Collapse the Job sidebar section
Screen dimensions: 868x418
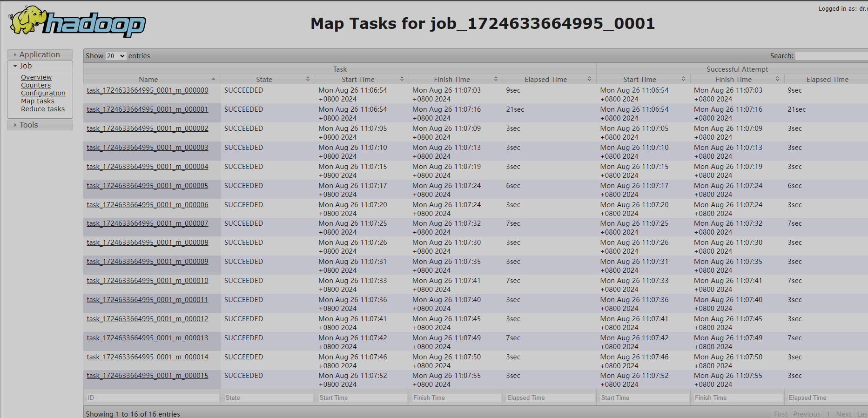click(x=40, y=66)
